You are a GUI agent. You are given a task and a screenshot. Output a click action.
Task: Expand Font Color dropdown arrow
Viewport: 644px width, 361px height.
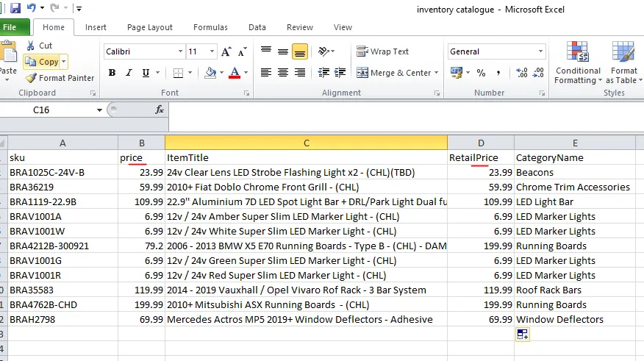coord(246,73)
